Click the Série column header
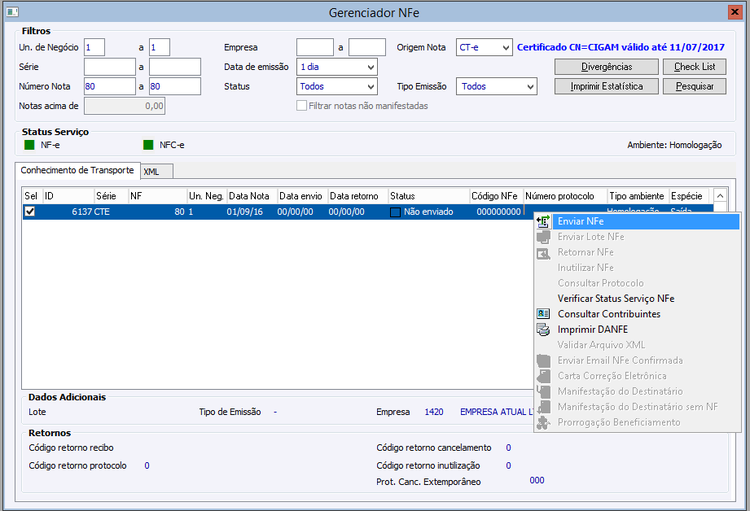Viewport: 750px width, 511px height. (x=111, y=196)
